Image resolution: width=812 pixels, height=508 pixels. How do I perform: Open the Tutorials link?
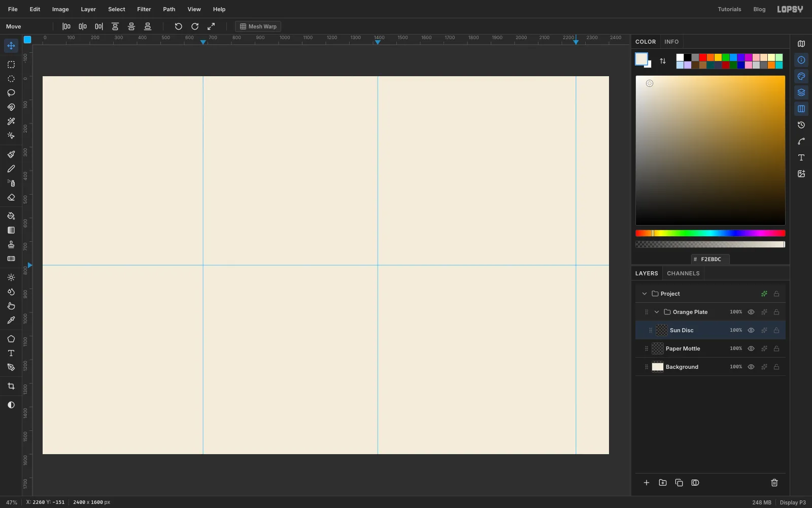click(729, 9)
